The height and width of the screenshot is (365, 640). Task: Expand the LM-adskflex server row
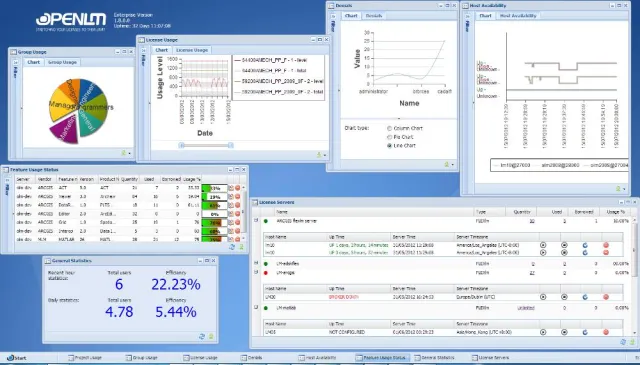256,263
